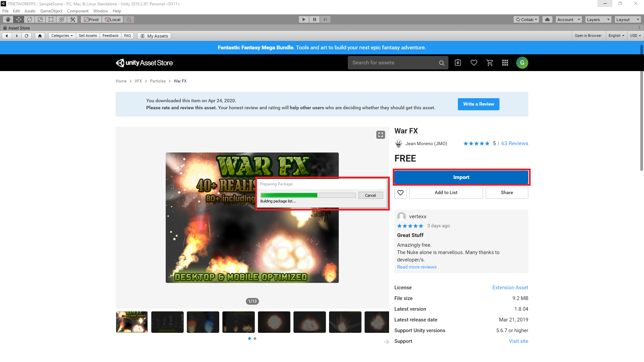Toggle Local handle rotation mode
This screenshot has height=362, width=644.
tap(112, 19)
